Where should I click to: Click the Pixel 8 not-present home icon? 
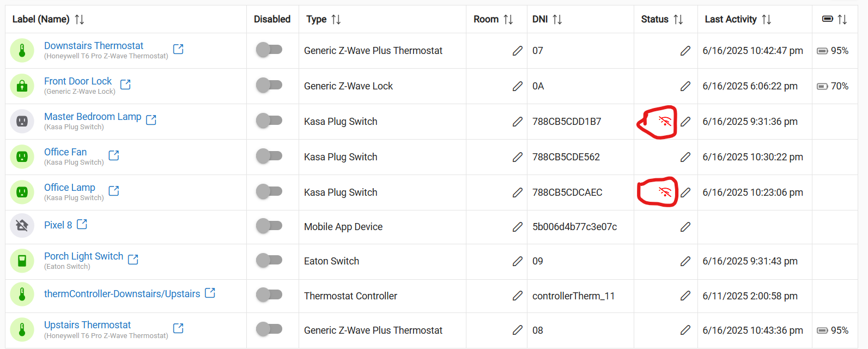[x=22, y=225]
